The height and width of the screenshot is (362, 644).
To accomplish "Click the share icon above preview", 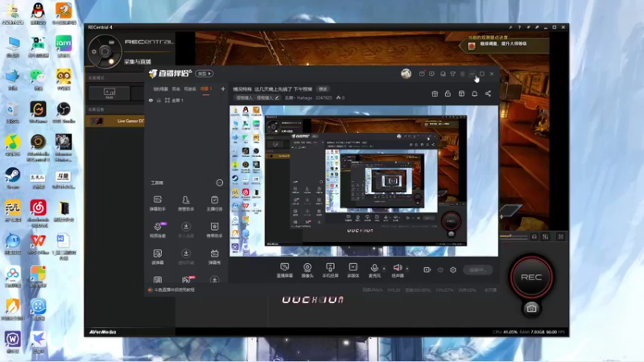I will [488, 93].
